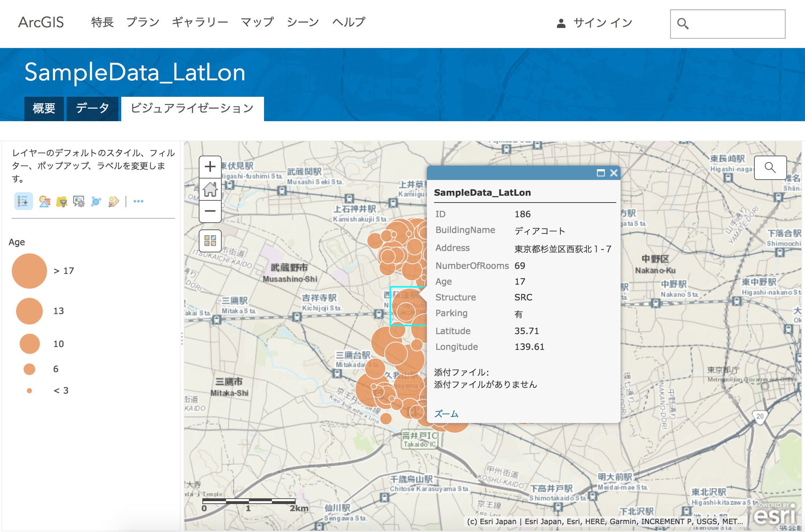The image size is (805, 532).
Task: Click the map search magnifier button
Action: point(770,167)
